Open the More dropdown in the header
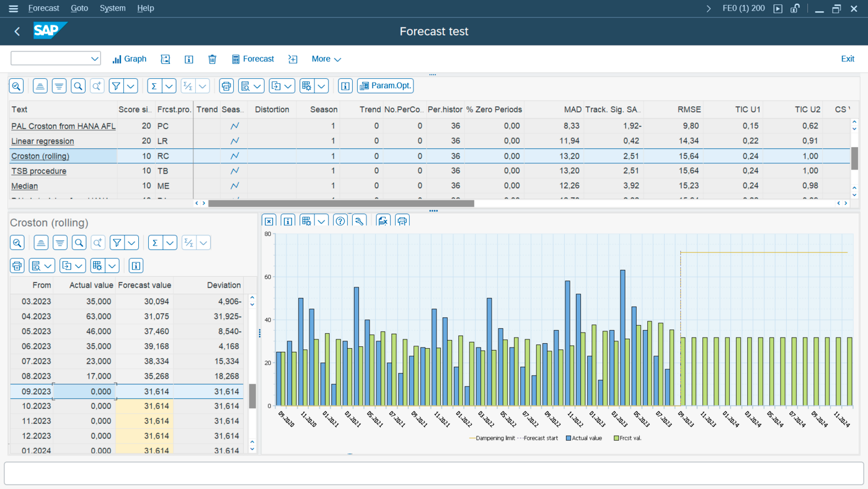 (325, 59)
